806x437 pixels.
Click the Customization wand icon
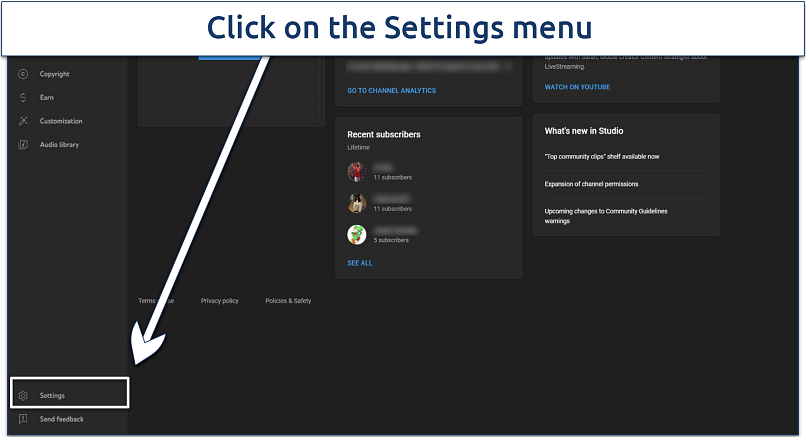23,121
